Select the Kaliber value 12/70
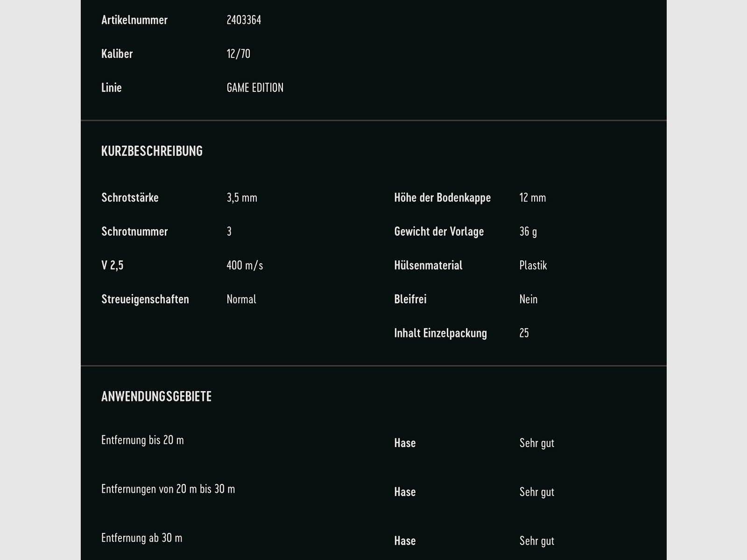 click(x=238, y=54)
